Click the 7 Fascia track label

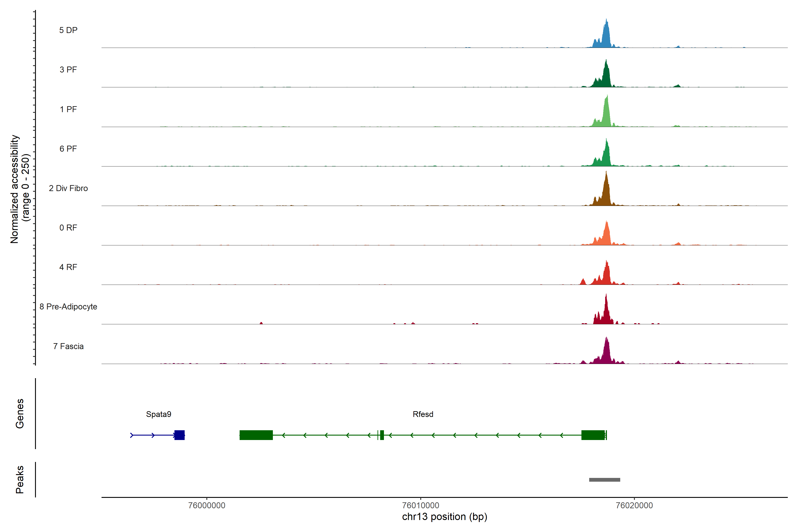[68, 346]
